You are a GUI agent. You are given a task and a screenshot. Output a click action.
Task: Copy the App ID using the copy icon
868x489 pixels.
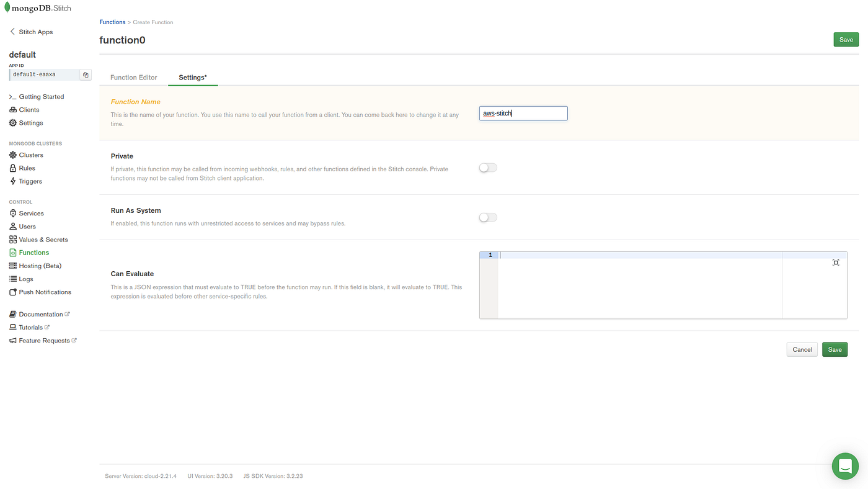85,73
